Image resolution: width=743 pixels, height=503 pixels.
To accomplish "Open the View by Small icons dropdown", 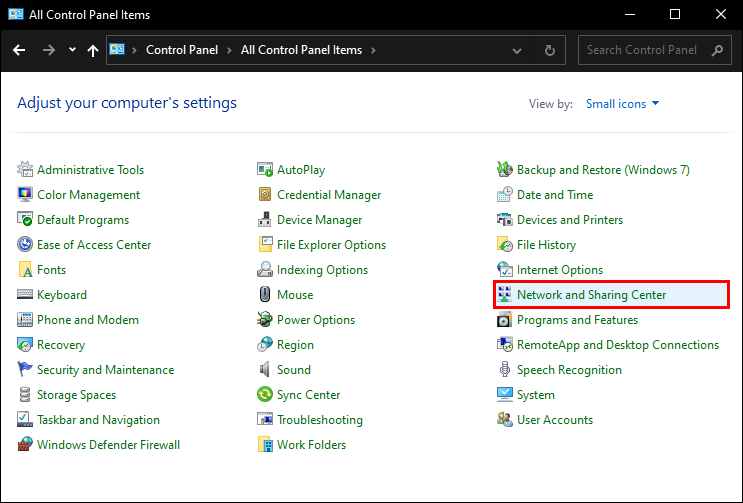I will (x=622, y=104).
